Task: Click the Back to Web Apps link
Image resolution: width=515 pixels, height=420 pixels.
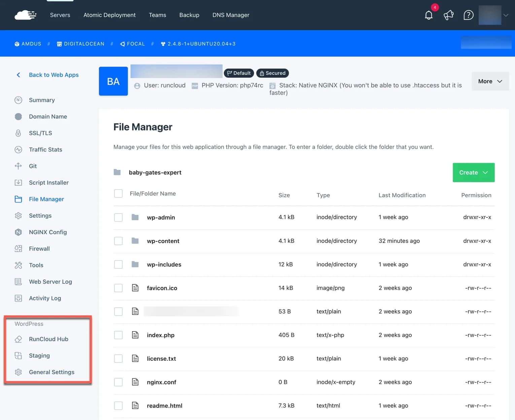Action: point(54,75)
